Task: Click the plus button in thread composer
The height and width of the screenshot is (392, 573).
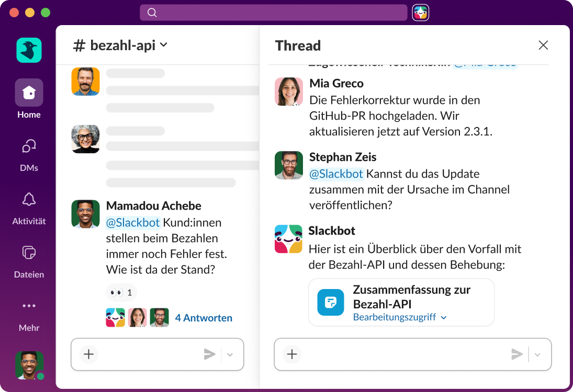Action: click(x=291, y=354)
